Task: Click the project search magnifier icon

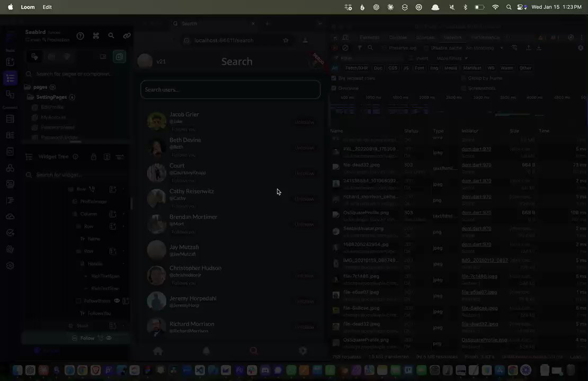Action: [111, 35]
